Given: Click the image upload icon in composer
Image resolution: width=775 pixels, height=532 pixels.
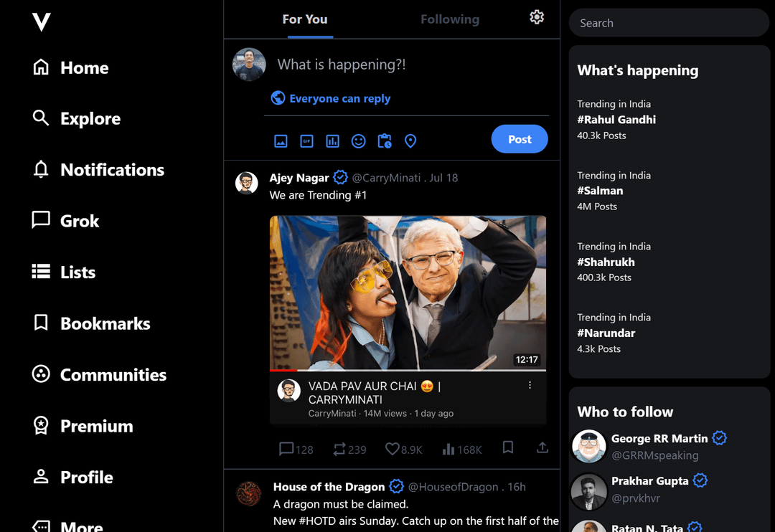Looking at the screenshot, I should tap(281, 141).
